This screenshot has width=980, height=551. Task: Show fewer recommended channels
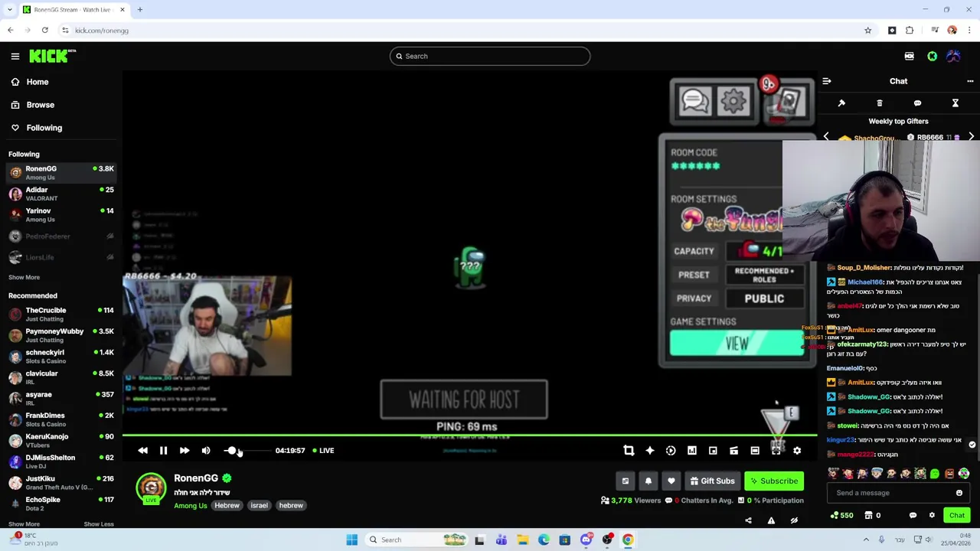click(x=98, y=524)
